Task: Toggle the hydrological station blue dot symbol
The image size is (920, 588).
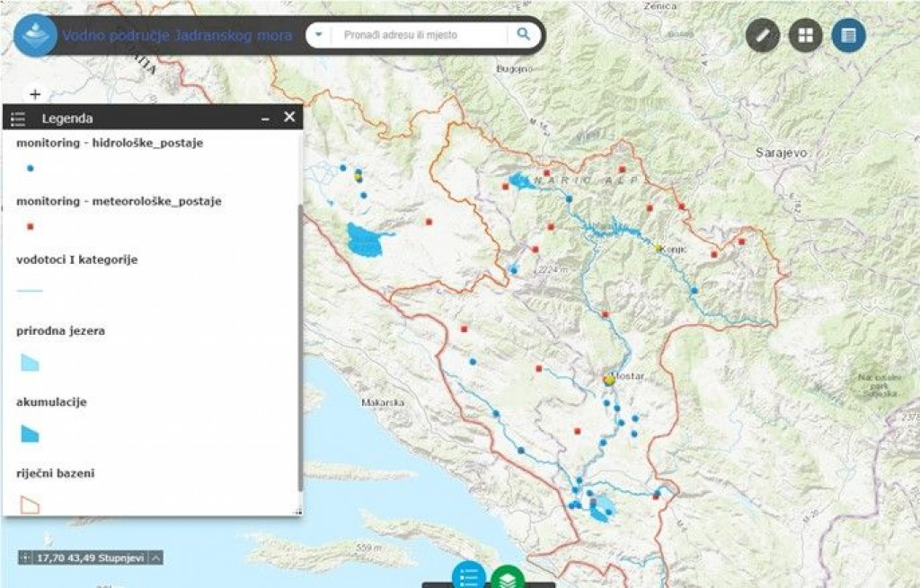Action: coord(31,167)
